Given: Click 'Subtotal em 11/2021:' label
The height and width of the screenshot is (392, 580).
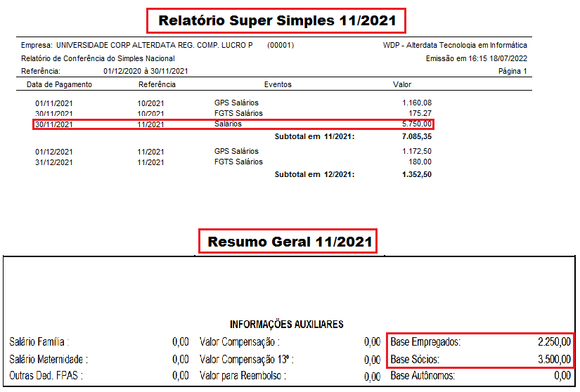Looking at the screenshot, I should (314, 136).
